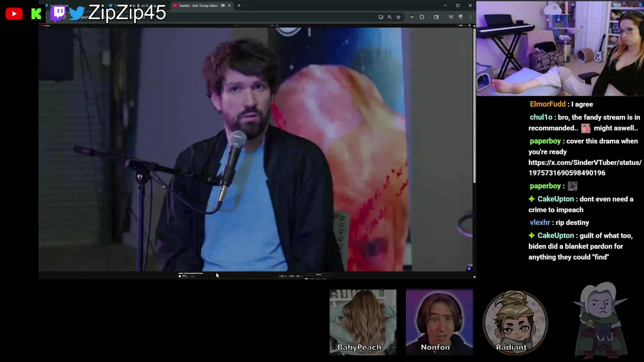Viewport: 644px width, 362px height.
Task: Click the zoom magnifier icon in address bar
Action: coord(389,17)
